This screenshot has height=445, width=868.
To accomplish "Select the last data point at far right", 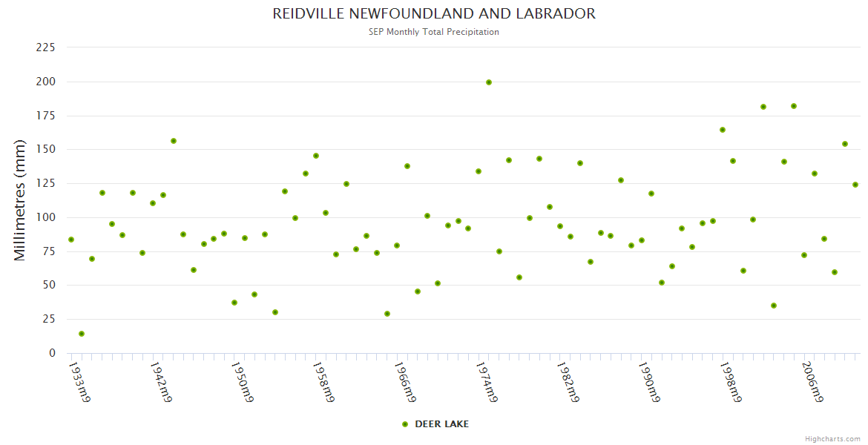I will pyautogui.click(x=855, y=185).
